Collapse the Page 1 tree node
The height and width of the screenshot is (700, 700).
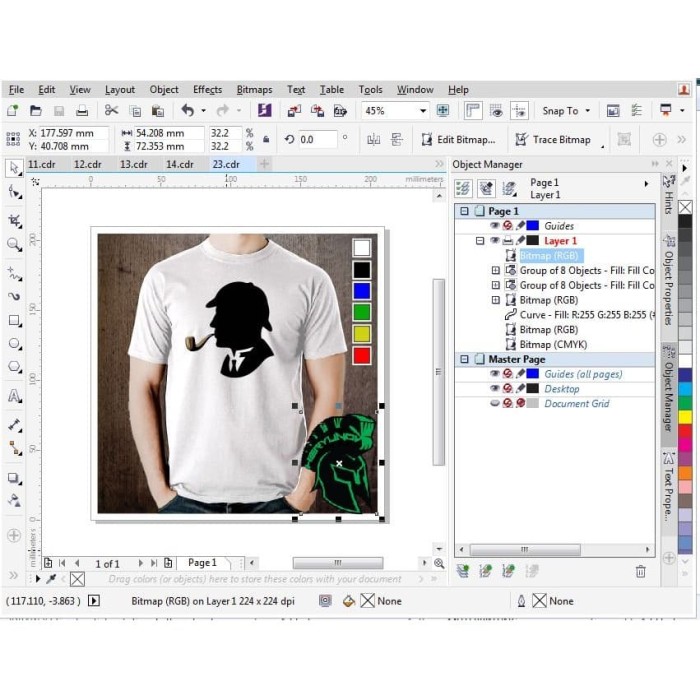click(464, 212)
